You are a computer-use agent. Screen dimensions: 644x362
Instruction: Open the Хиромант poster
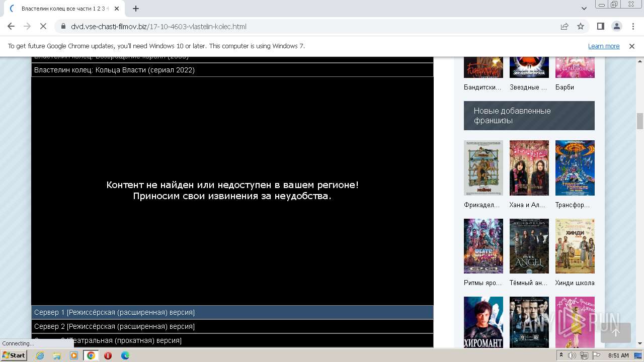point(484,322)
